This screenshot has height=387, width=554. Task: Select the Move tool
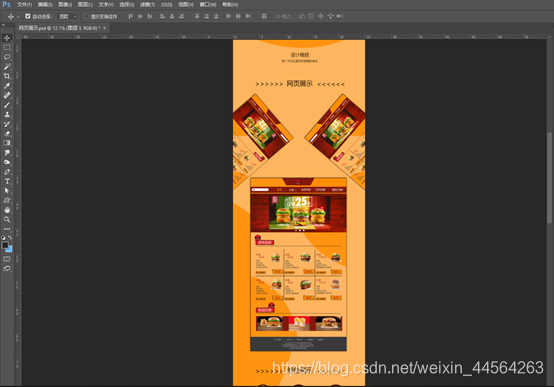(7, 38)
